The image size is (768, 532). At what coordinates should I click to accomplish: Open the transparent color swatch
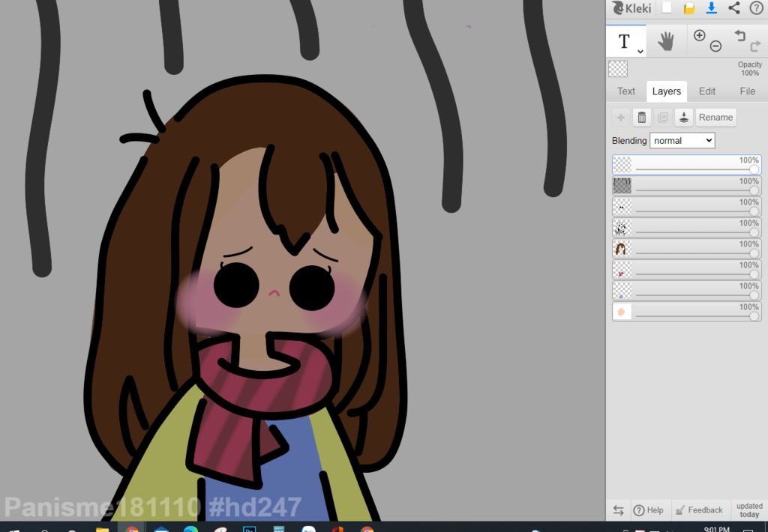click(618, 69)
